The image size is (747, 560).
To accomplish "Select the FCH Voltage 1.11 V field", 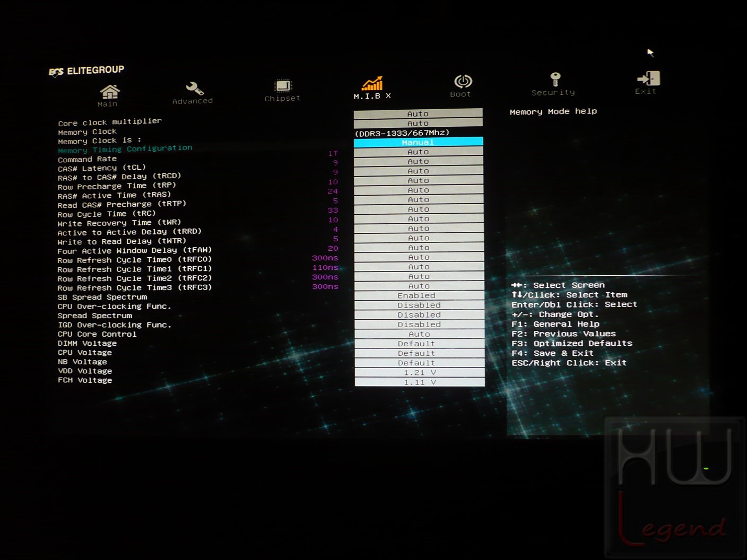I will coord(420,382).
